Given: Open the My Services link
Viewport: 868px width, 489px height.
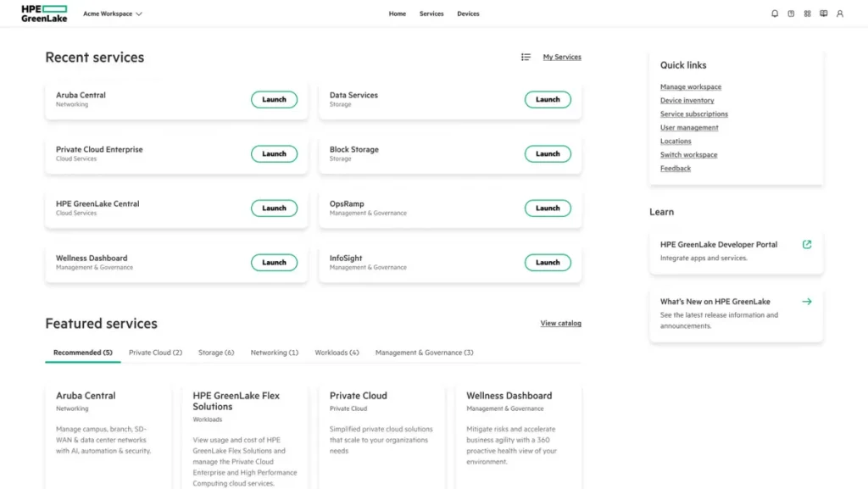Looking at the screenshot, I should (x=562, y=57).
